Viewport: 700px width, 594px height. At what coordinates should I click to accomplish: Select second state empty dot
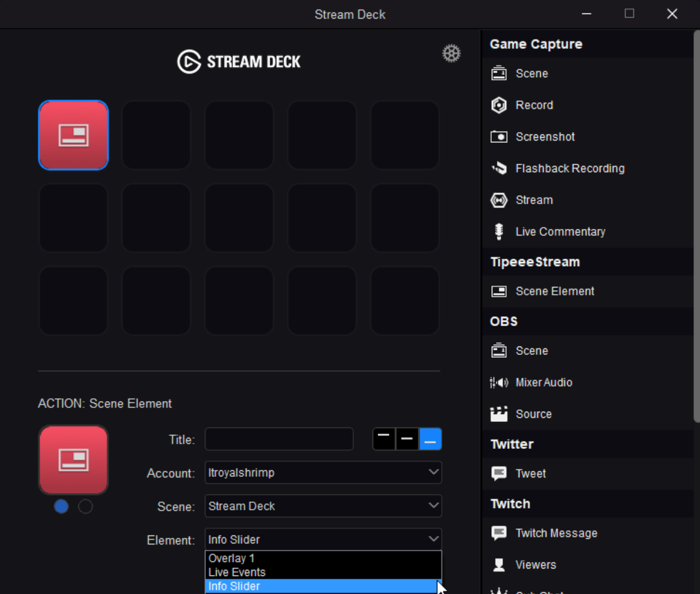(86, 506)
